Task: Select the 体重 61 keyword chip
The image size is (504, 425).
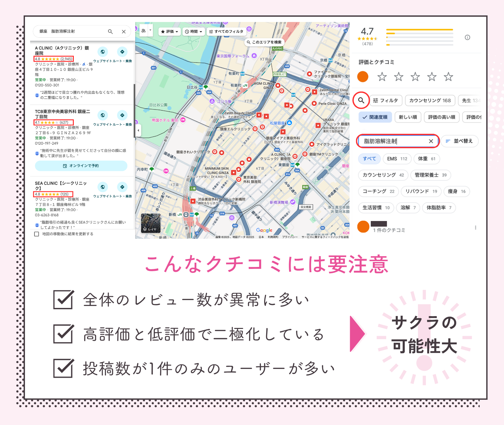Action: pyautogui.click(x=427, y=159)
